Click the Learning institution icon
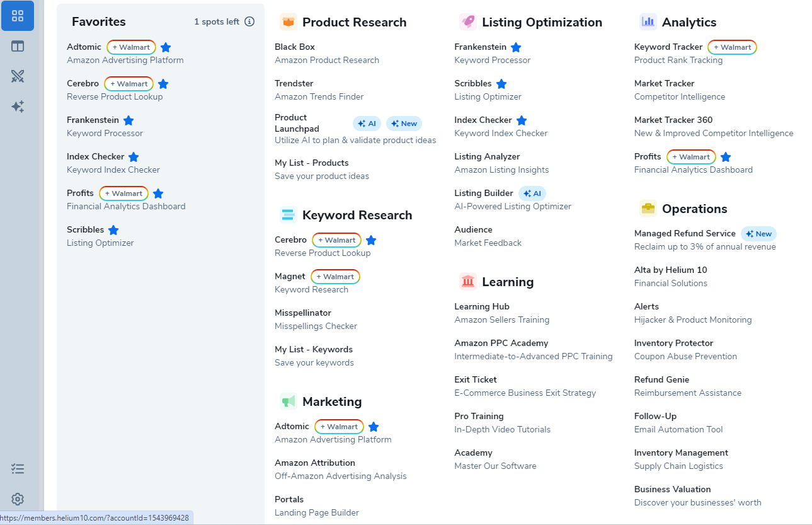 [x=468, y=282]
